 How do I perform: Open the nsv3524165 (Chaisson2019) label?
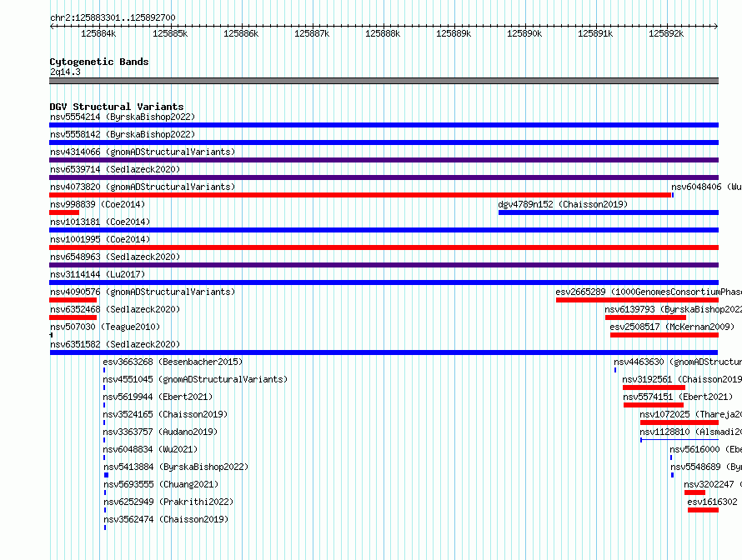(x=165, y=414)
